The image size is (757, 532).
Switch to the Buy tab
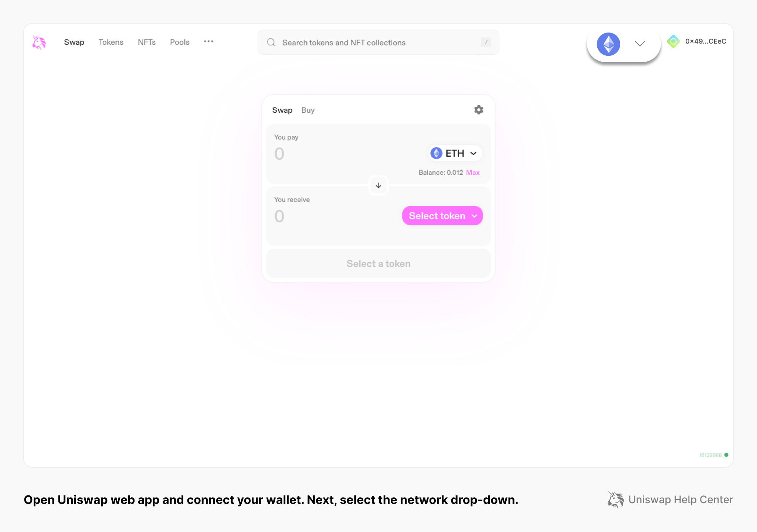point(308,110)
